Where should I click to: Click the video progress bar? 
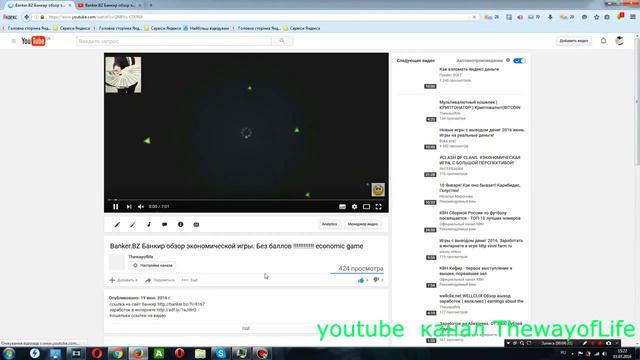coord(246,200)
